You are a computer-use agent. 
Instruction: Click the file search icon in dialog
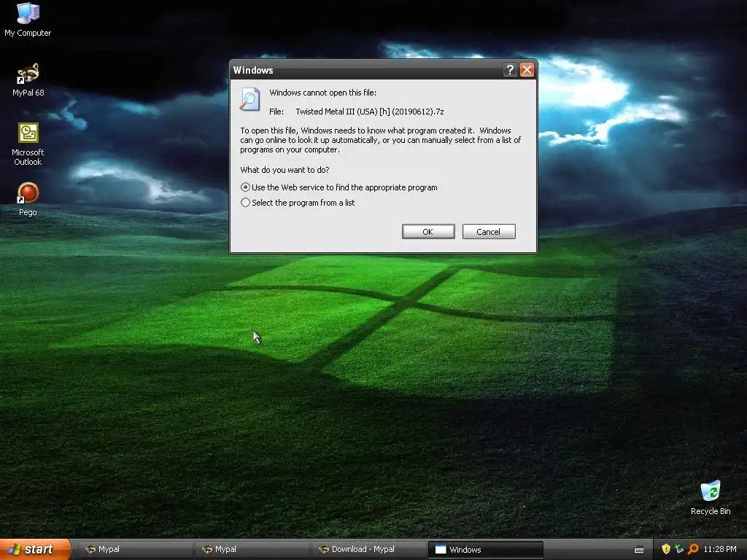tap(250, 99)
